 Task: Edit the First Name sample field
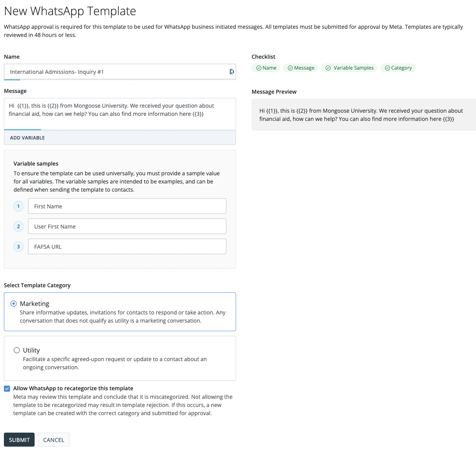pos(127,206)
